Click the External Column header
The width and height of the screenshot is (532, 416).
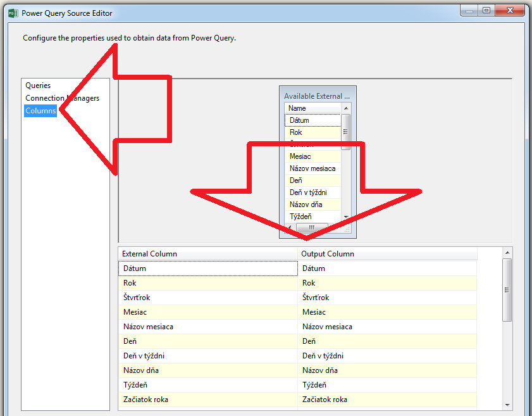(208, 254)
